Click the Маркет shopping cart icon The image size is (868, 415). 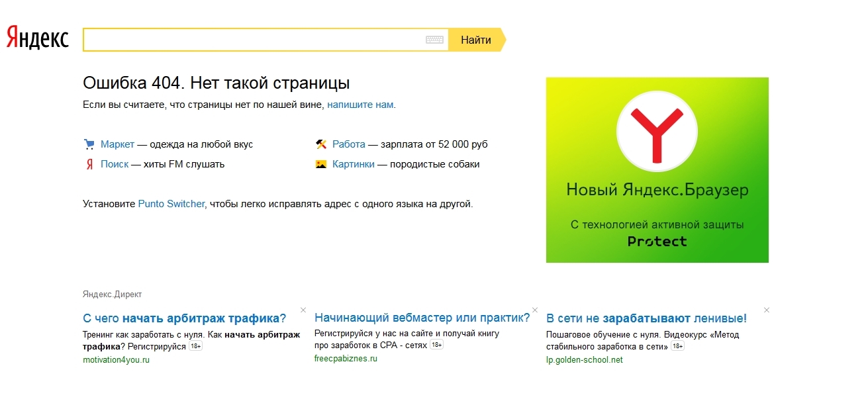tap(89, 144)
